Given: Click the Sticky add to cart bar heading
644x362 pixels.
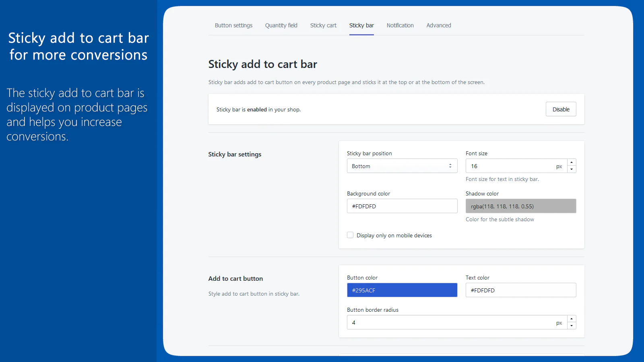Looking at the screenshot, I should (262, 64).
